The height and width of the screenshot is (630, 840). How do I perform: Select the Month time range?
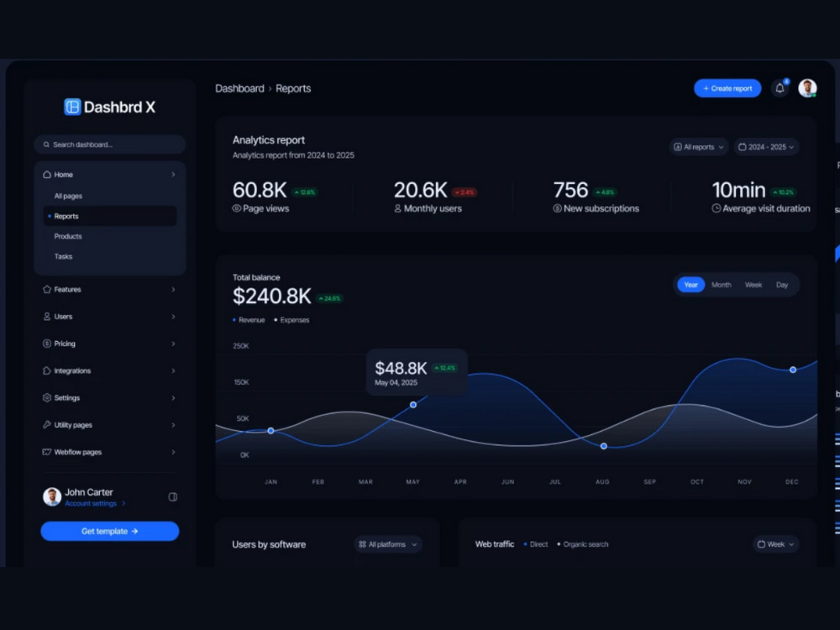coord(721,285)
